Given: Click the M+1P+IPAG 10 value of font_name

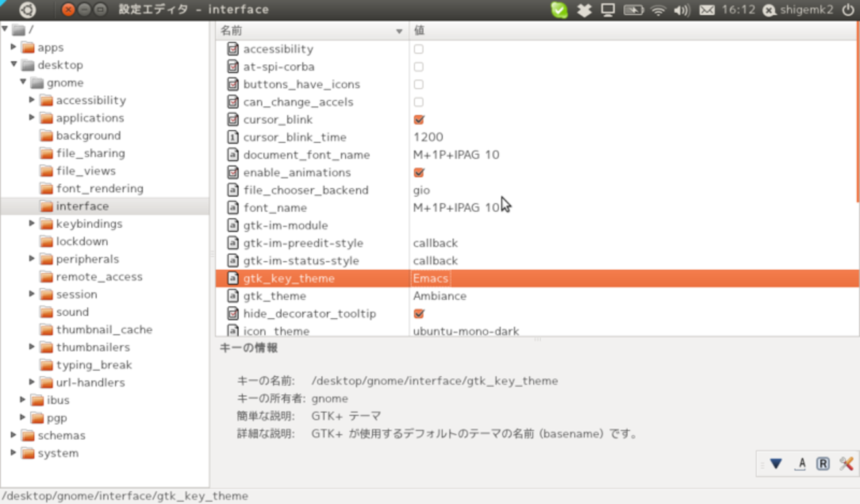Looking at the screenshot, I should click(456, 208).
